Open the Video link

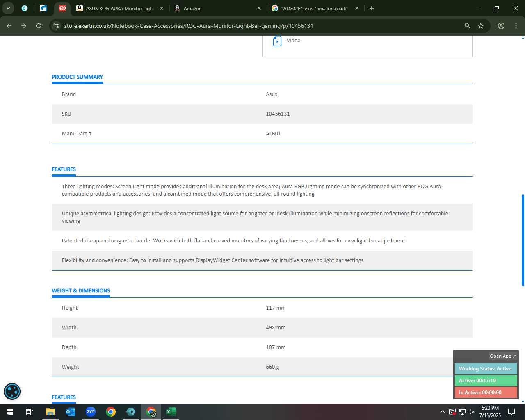click(x=293, y=40)
